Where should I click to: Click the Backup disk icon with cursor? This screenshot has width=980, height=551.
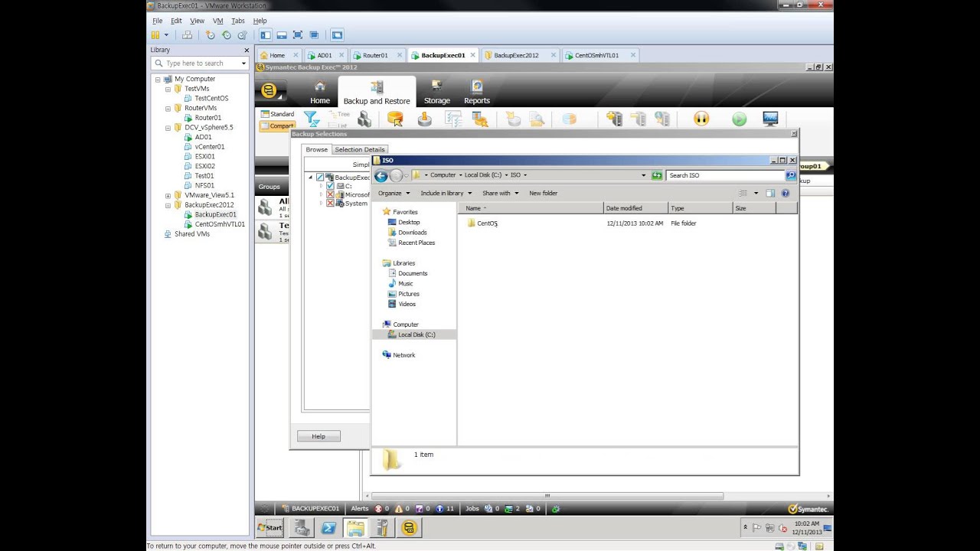click(395, 119)
